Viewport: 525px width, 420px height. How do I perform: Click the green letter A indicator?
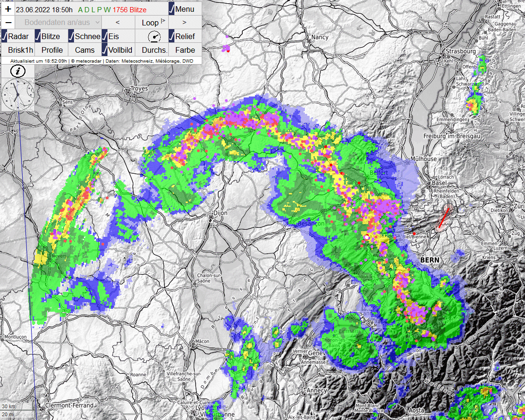point(81,10)
